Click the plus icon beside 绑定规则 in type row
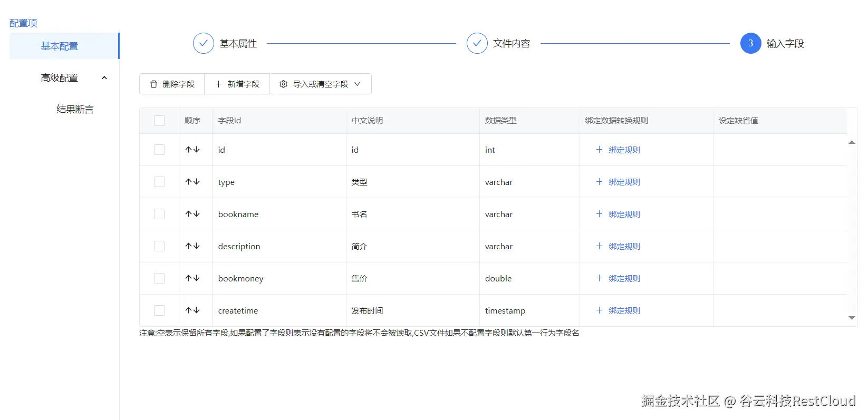 pyautogui.click(x=599, y=182)
